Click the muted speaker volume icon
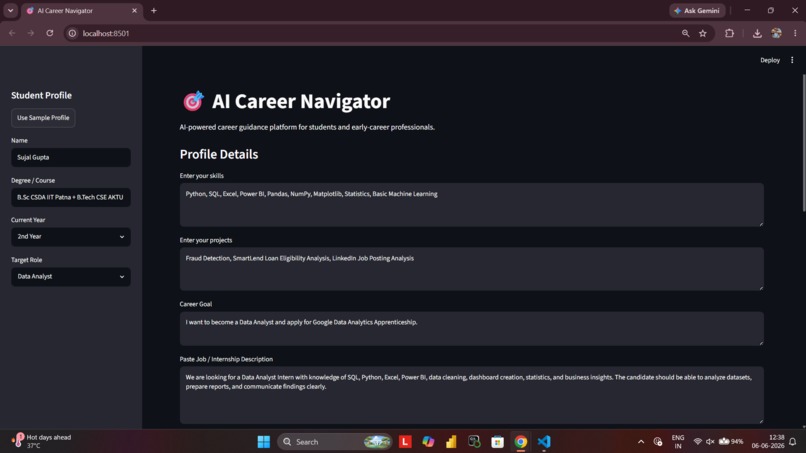806x453 pixels. click(x=710, y=442)
